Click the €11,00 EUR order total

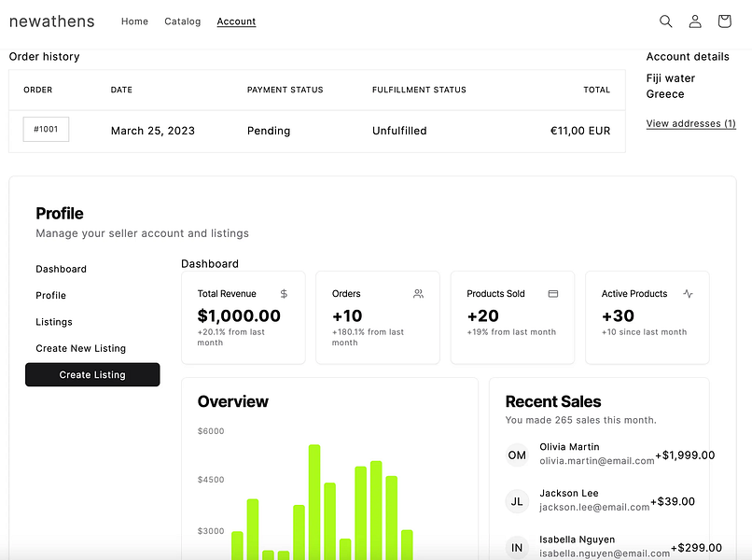tap(580, 131)
